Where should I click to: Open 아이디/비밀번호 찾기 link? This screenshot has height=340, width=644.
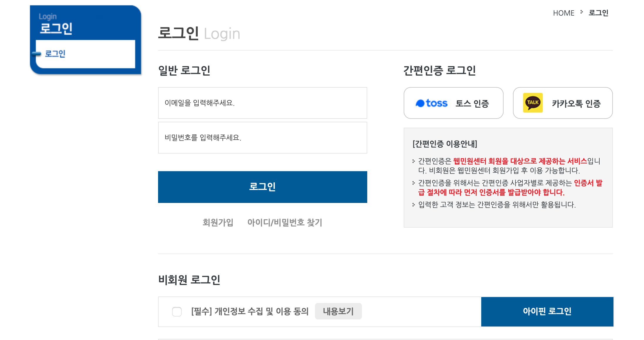285,222
